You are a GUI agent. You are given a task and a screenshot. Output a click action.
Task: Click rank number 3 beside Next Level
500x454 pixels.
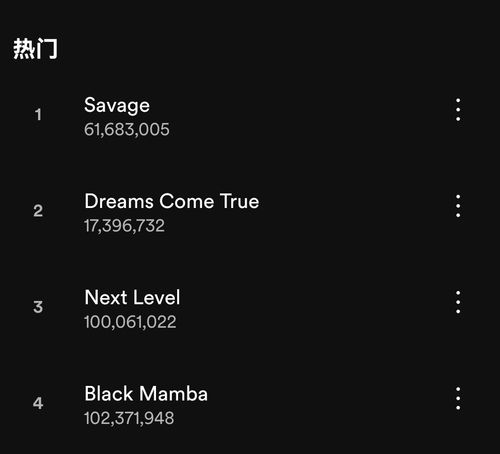click(x=38, y=307)
